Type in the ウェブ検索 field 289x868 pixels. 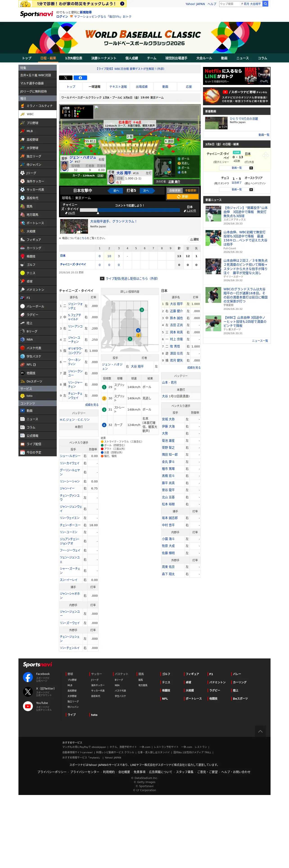pyautogui.click(x=229, y=4)
